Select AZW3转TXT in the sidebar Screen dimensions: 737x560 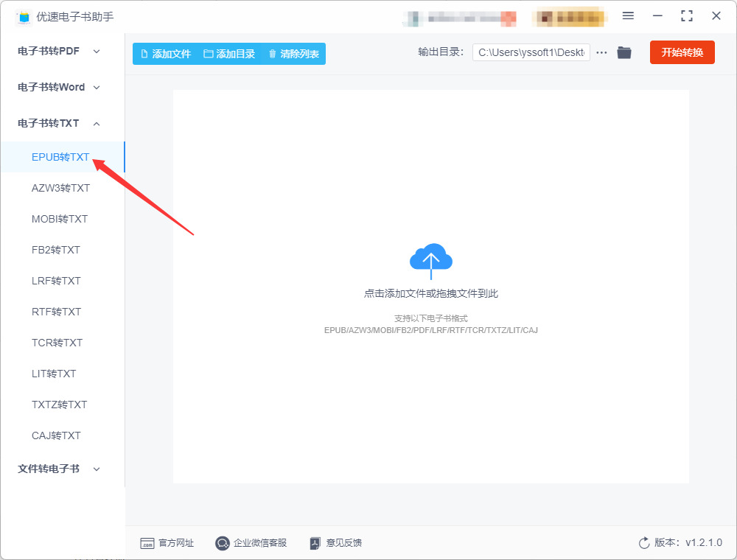60,188
